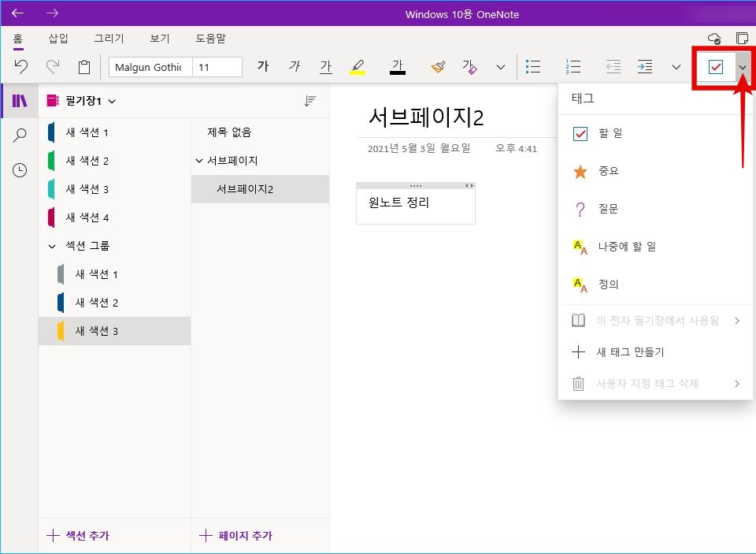Apply italic formatting

295,66
